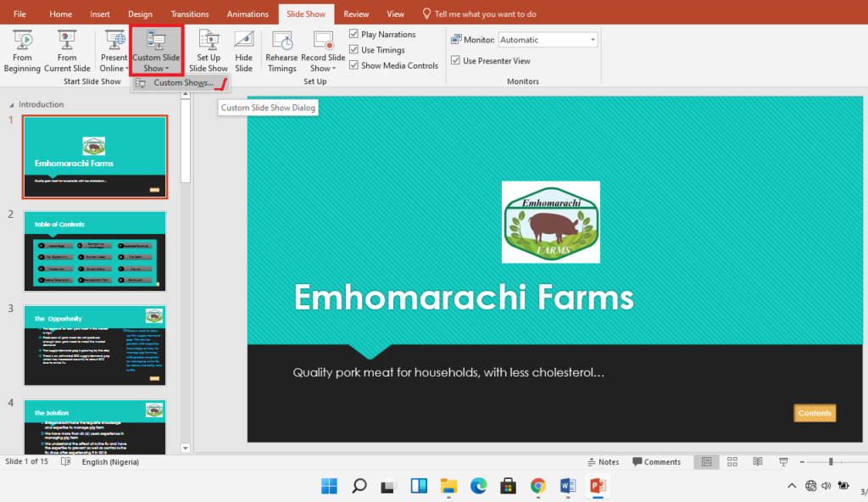Open the File tab
The width and height of the screenshot is (868, 502).
(19, 14)
